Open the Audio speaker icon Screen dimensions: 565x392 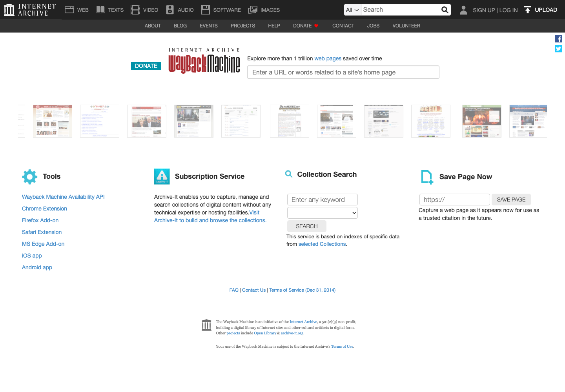point(170,10)
